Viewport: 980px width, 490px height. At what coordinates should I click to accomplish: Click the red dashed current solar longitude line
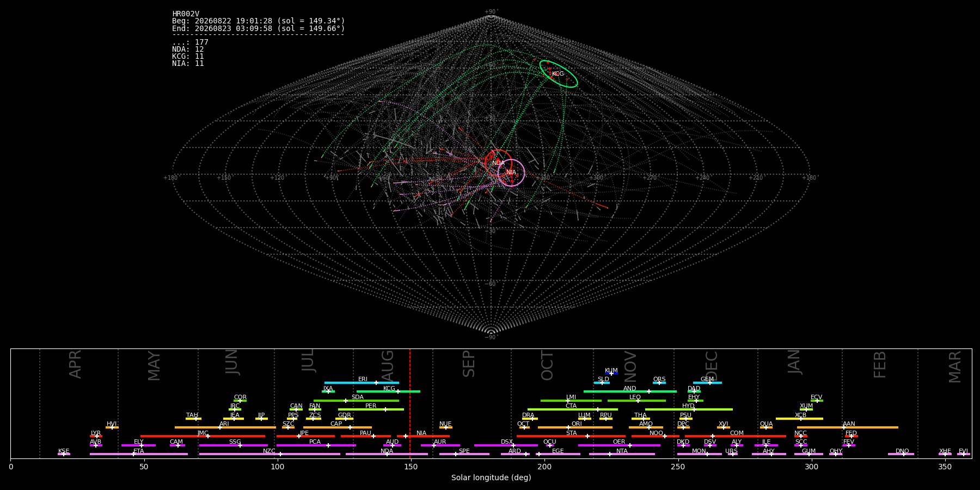410,403
